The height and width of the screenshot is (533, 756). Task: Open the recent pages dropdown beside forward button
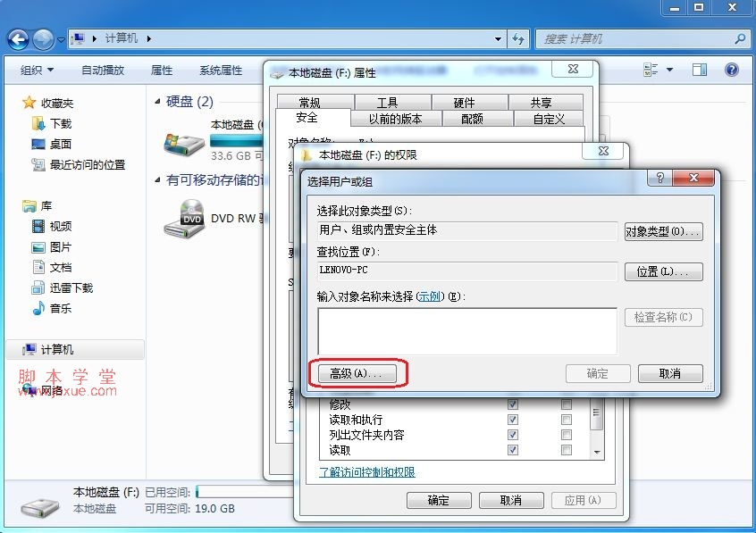62,39
